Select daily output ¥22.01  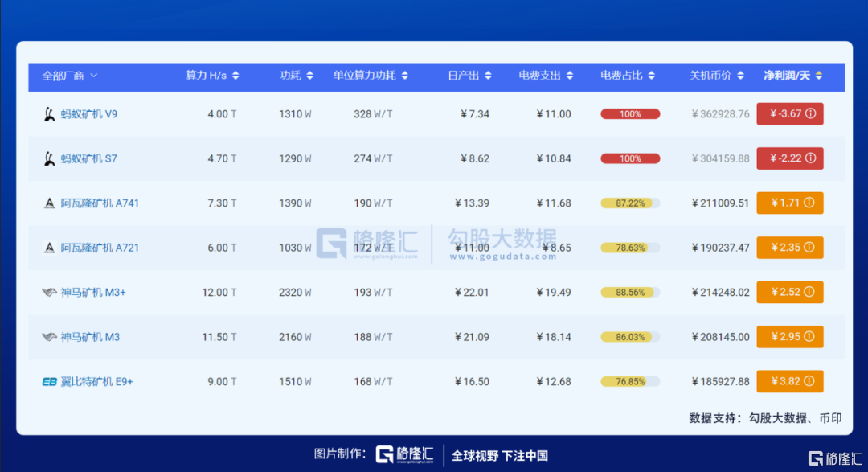(472, 293)
